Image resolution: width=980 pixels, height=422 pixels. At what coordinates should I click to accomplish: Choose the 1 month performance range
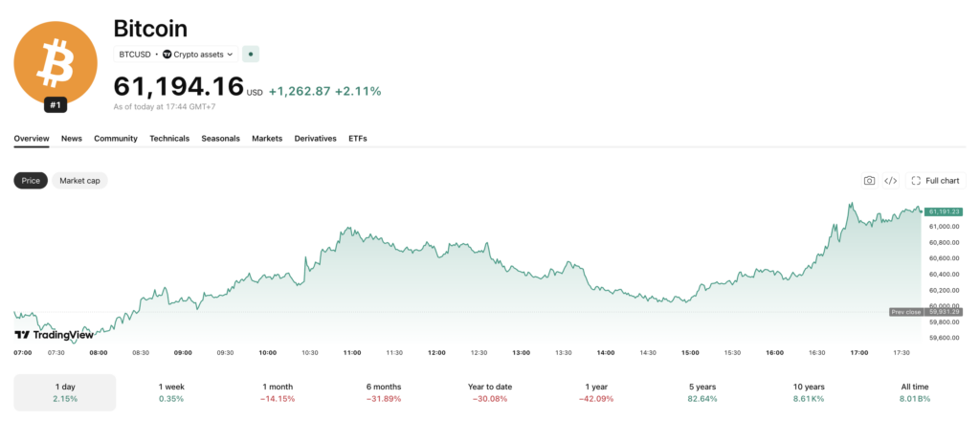278,392
